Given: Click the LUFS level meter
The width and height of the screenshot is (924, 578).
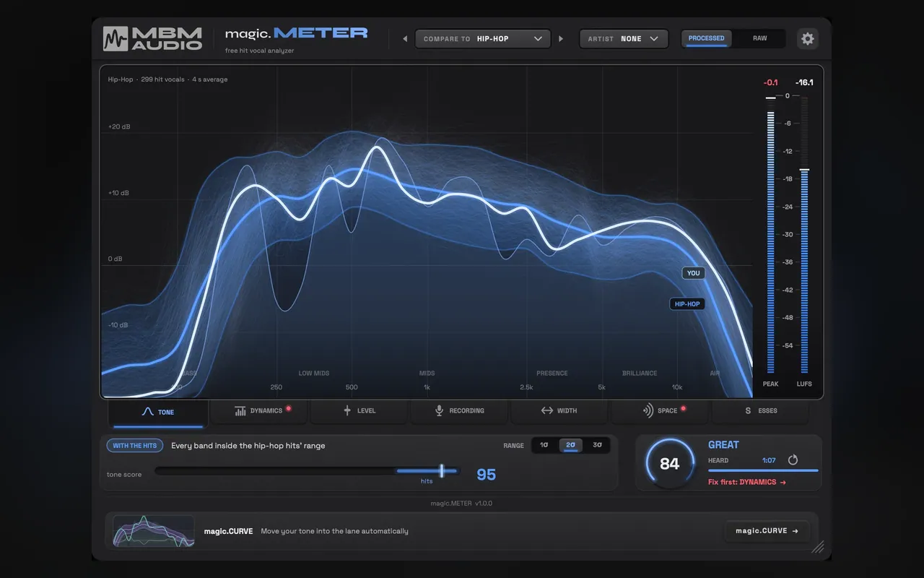Looking at the screenshot, I should pyautogui.click(x=804, y=235).
